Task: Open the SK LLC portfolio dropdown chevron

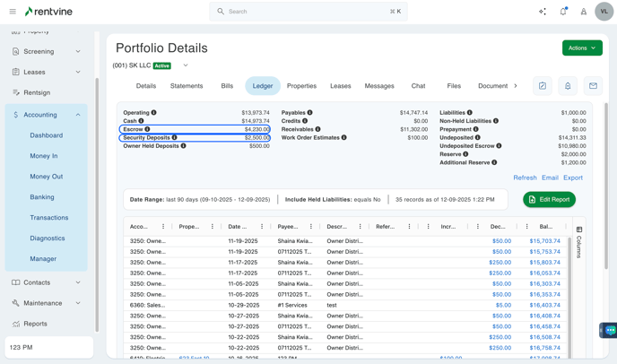Action: click(186, 65)
